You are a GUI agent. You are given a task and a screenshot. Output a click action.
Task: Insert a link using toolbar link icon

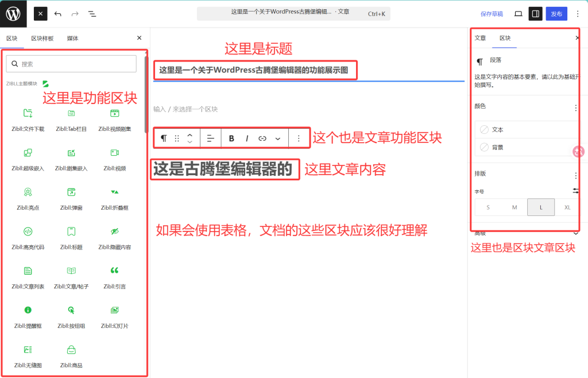[x=262, y=138]
